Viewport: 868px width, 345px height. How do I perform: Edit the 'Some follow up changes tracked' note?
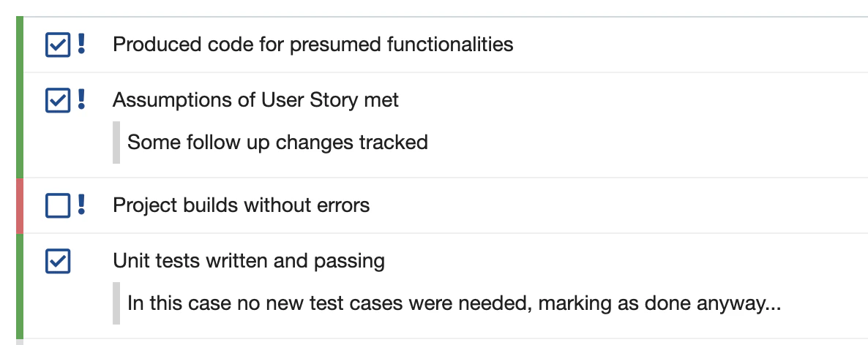(277, 142)
